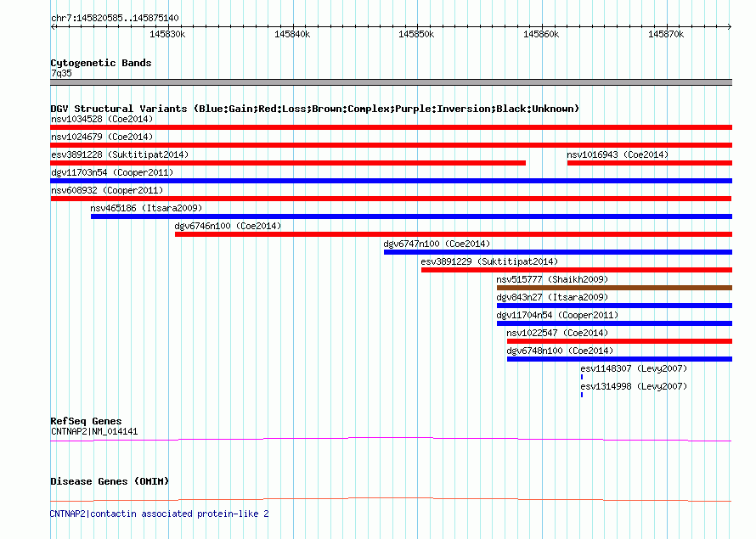
Task: Open the esv1148307 (Levy2007) variant label
Action: [x=634, y=368]
